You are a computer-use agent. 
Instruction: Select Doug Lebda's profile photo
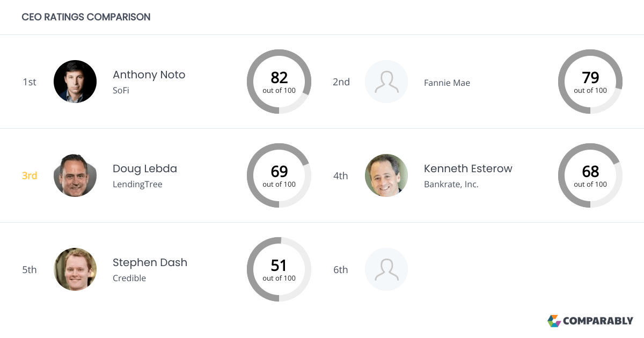(75, 175)
